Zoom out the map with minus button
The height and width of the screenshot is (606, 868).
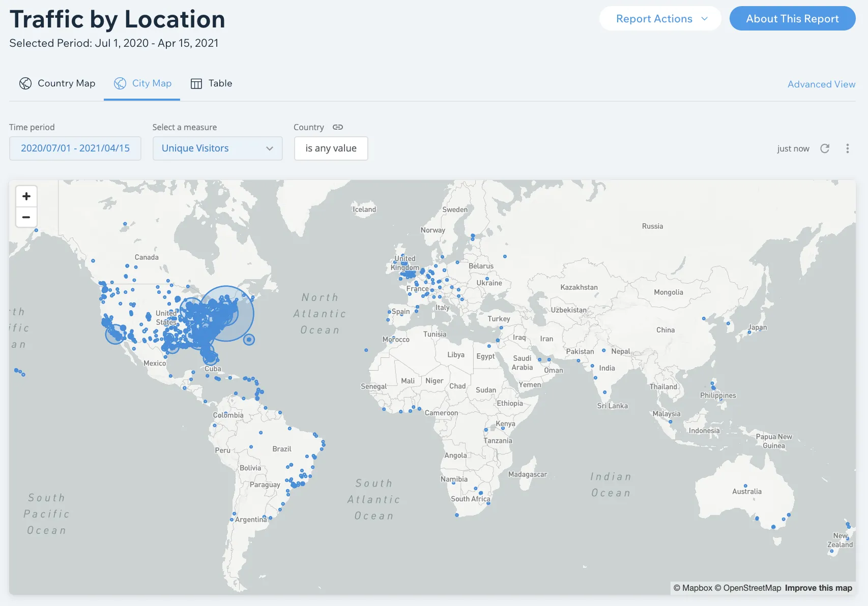[x=26, y=217]
